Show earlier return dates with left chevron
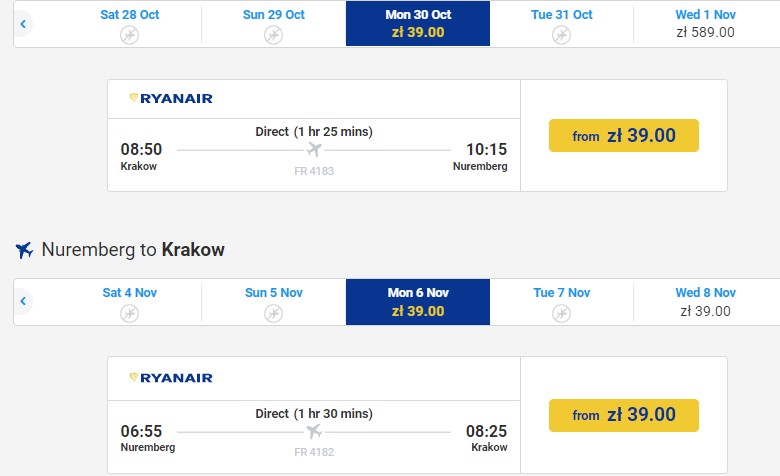Image resolution: width=780 pixels, height=476 pixels. [x=23, y=301]
